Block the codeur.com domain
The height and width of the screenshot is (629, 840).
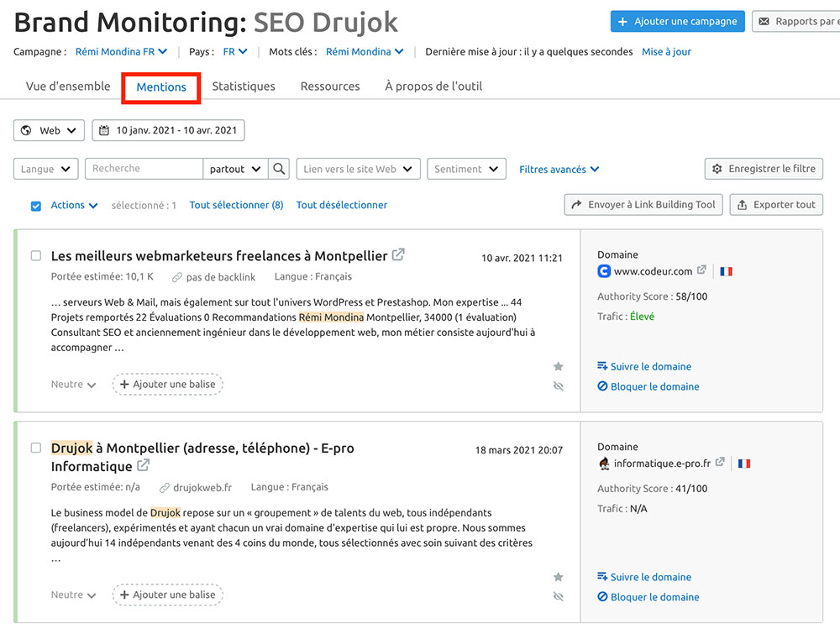click(648, 386)
